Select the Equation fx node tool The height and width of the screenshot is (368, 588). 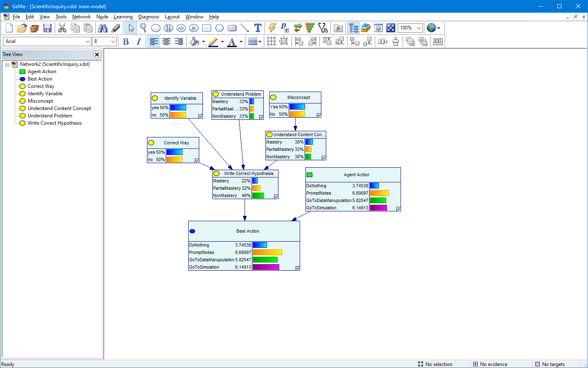click(x=194, y=28)
